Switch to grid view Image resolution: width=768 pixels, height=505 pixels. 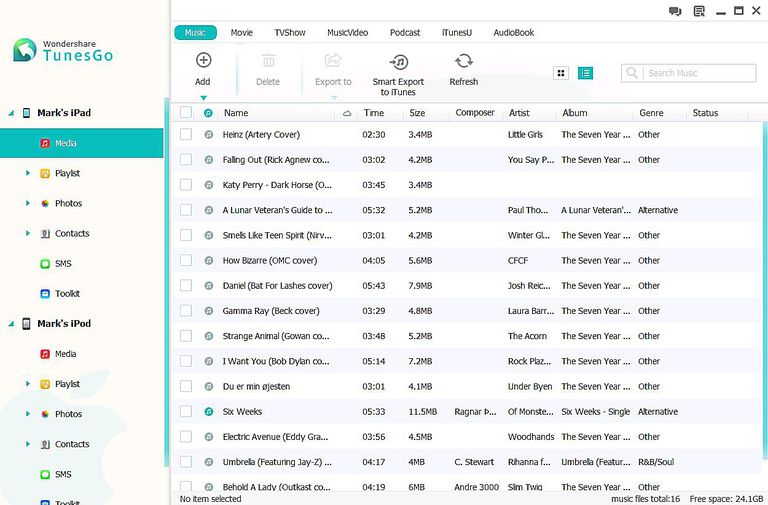(561, 73)
